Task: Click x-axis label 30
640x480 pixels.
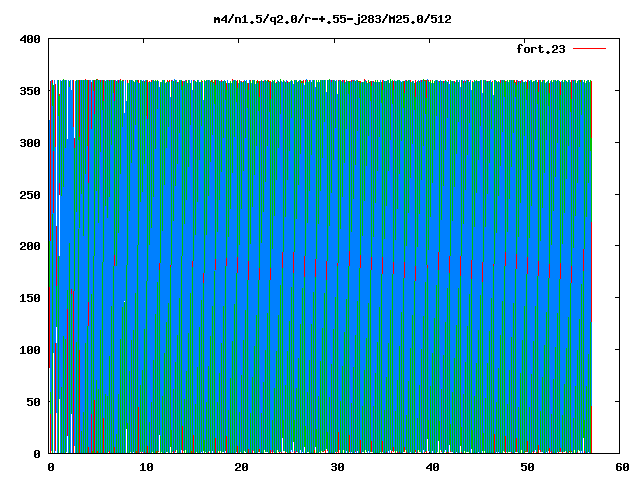Action: pyautogui.click(x=337, y=467)
